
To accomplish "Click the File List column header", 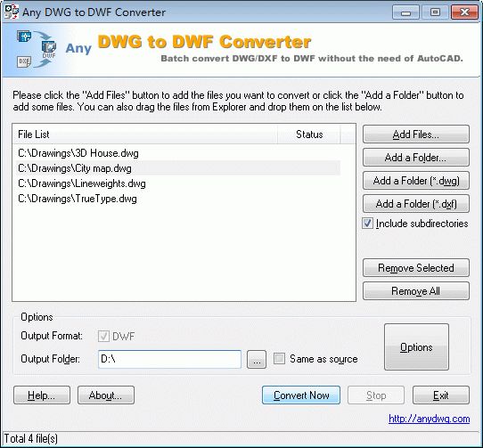I will [144, 134].
